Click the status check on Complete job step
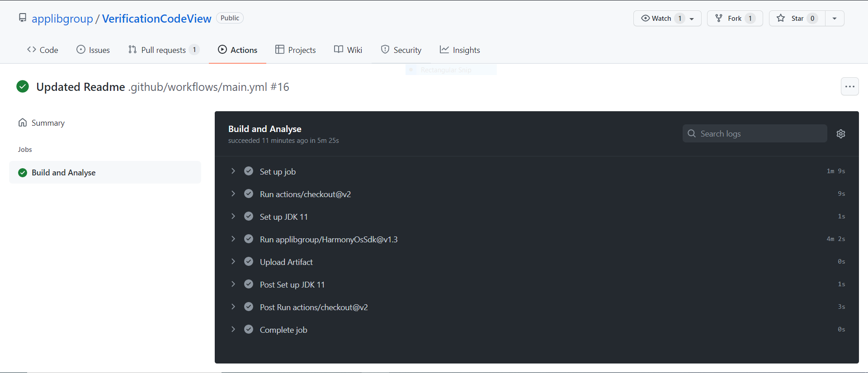 [249, 329]
